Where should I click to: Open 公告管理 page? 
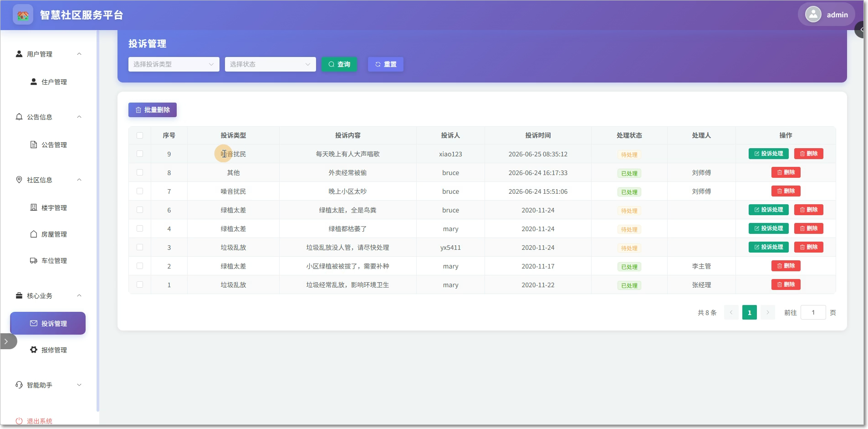point(48,145)
